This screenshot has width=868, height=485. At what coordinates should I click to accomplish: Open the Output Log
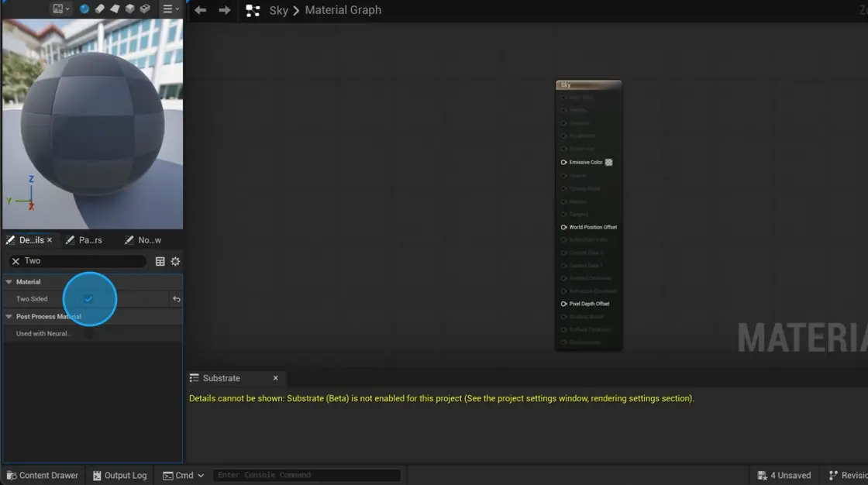pos(119,475)
